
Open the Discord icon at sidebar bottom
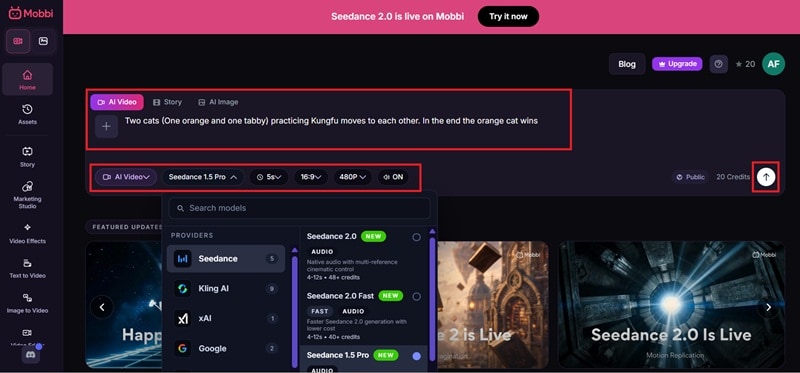pyautogui.click(x=31, y=355)
